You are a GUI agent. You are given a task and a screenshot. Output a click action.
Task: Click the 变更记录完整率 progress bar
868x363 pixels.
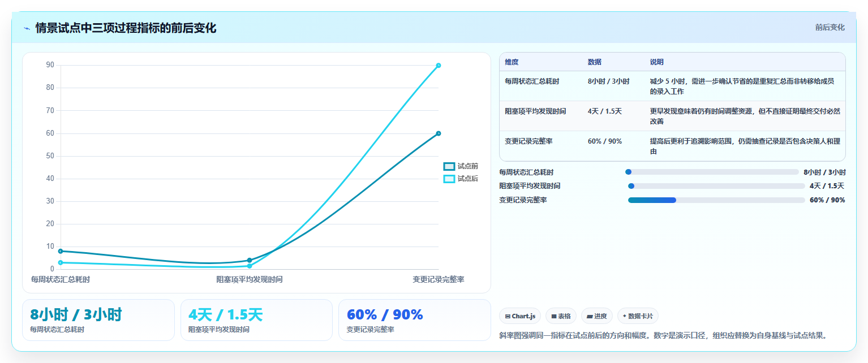pos(716,200)
